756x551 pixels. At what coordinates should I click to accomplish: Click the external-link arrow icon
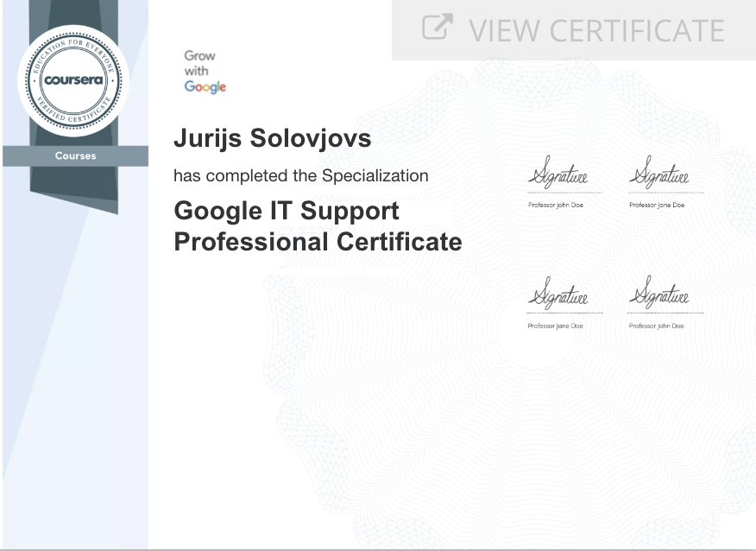click(x=438, y=27)
